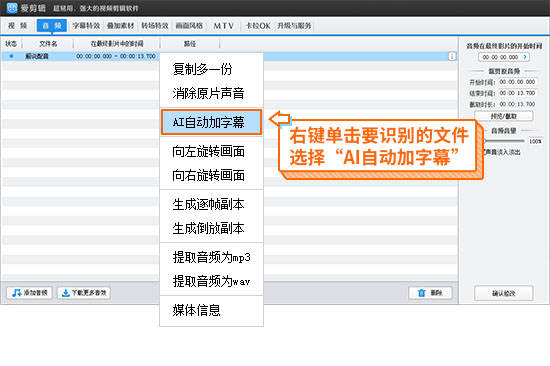550x366 pixels.
Task: Open the 转场特效 tab
Action: tap(155, 26)
